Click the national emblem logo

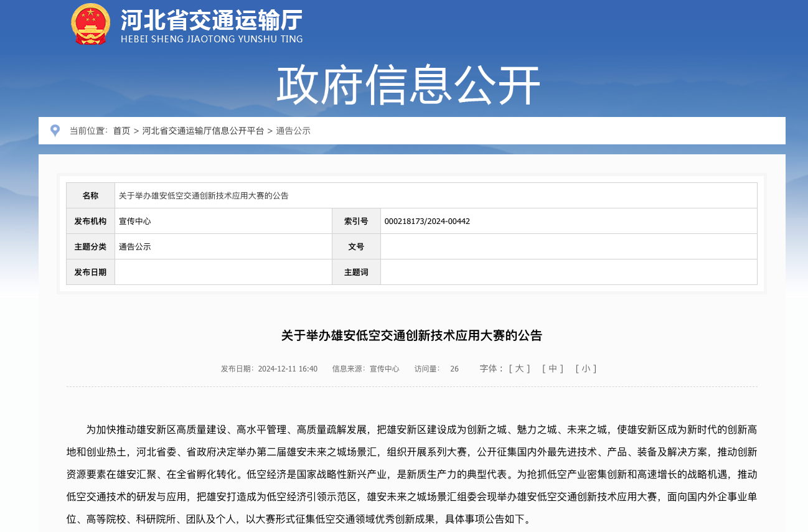pyautogui.click(x=90, y=24)
